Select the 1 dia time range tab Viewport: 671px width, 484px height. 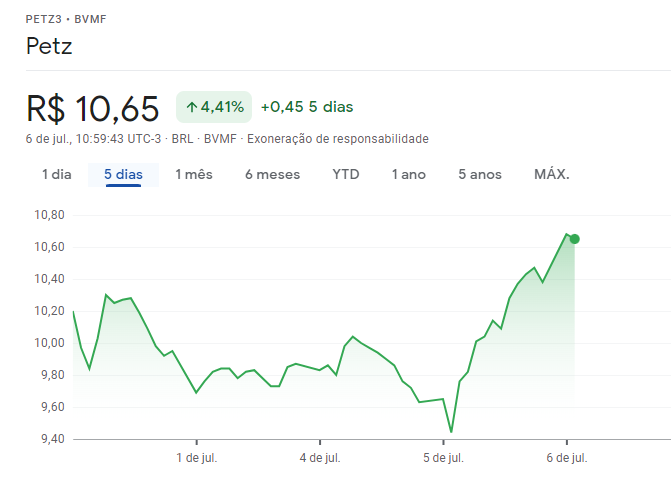point(56,174)
